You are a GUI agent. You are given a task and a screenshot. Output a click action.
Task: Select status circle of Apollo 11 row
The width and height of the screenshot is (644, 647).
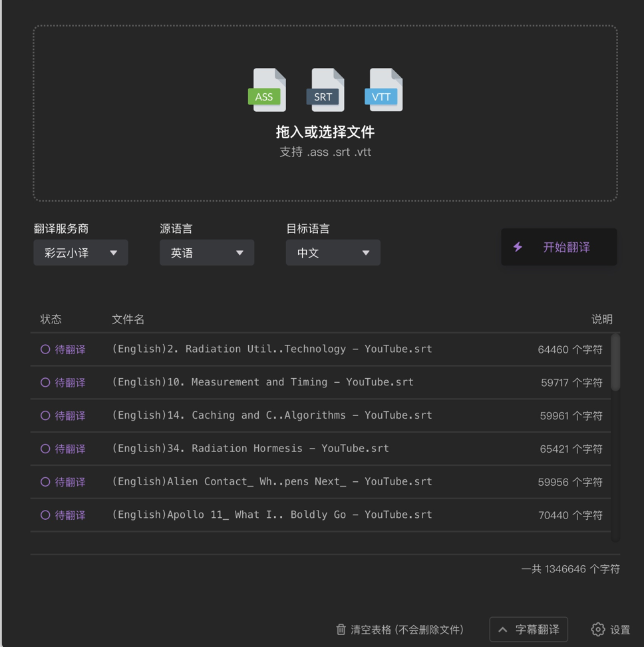coord(45,515)
